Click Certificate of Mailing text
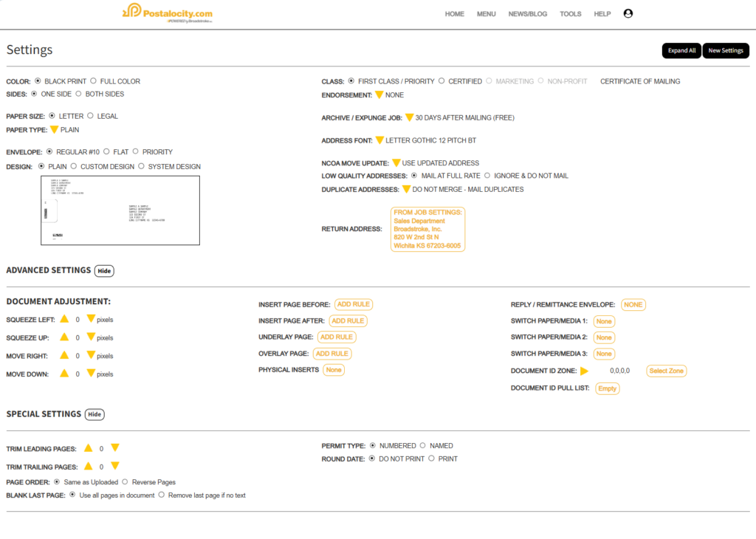The image size is (756, 539). (640, 81)
